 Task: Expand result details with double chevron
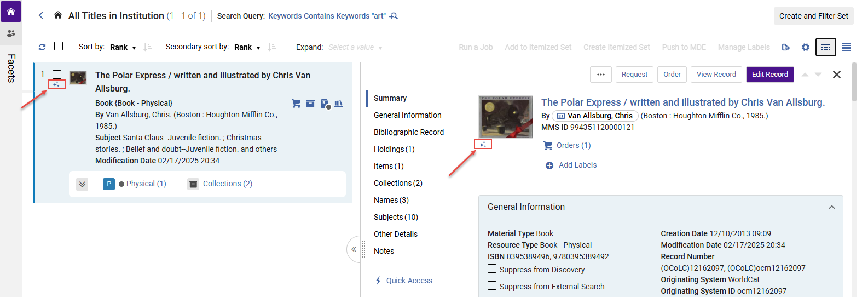click(82, 184)
